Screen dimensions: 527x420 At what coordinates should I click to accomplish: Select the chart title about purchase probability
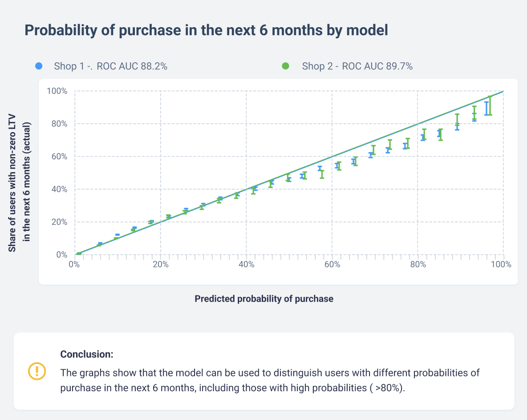[x=207, y=30]
